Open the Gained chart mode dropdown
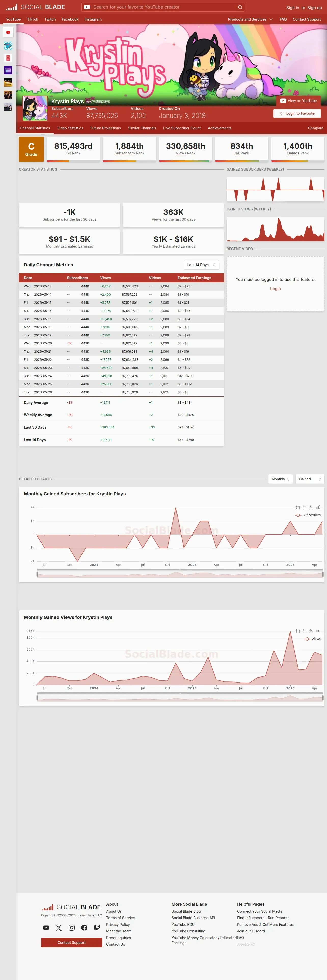The height and width of the screenshot is (980, 327). point(310,479)
